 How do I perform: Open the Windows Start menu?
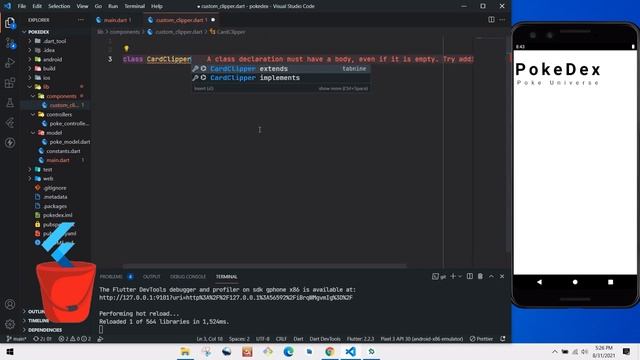click(x=10, y=351)
